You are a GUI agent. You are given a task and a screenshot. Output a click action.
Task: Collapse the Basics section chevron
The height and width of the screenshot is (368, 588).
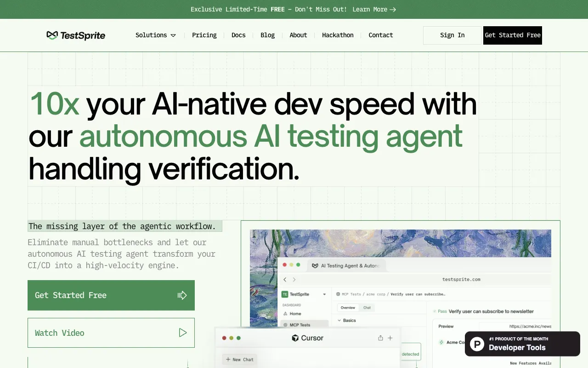tap(339, 321)
